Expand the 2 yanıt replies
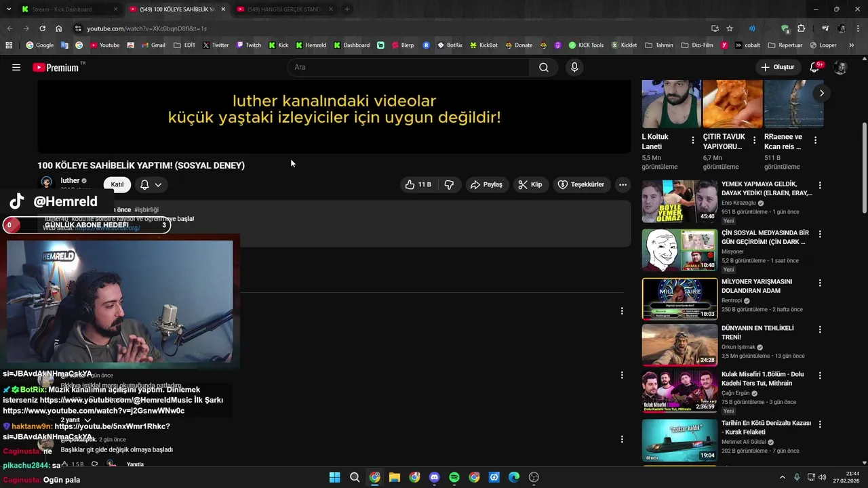The height and width of the screenshot is (488, 868). pyautogui.click(x=75, y=420)
